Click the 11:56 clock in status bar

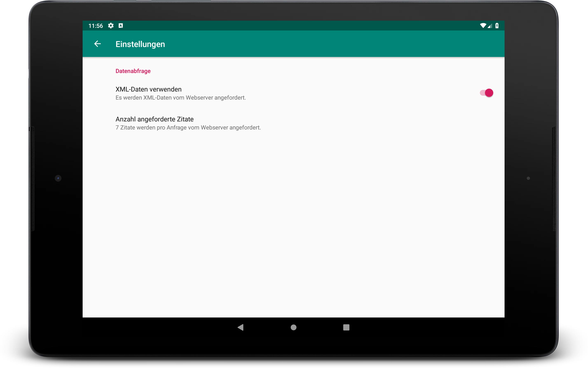point(96,26)
